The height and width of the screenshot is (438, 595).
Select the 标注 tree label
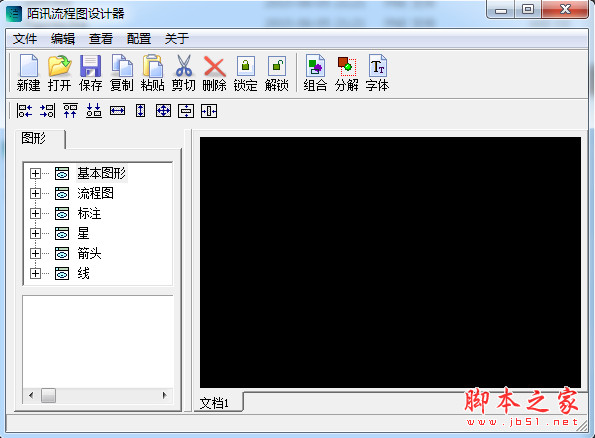click(90, 213)
